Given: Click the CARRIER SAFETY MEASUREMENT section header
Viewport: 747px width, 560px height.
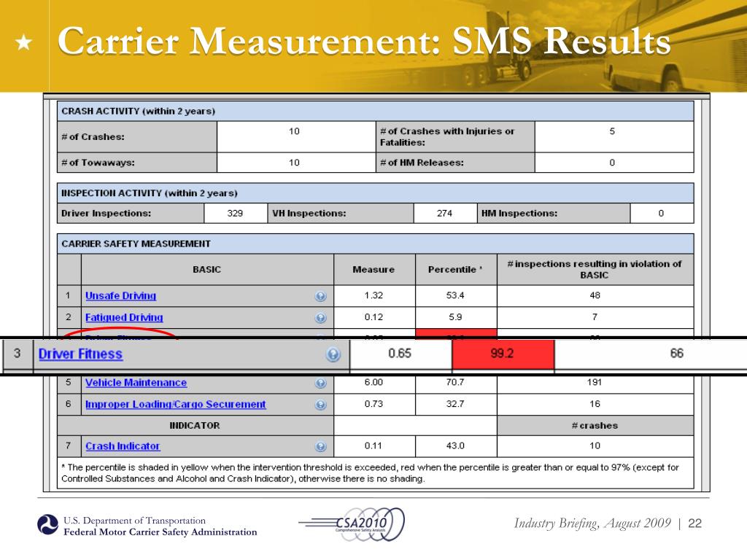Looking at the screenshot, I should [375, 244].
